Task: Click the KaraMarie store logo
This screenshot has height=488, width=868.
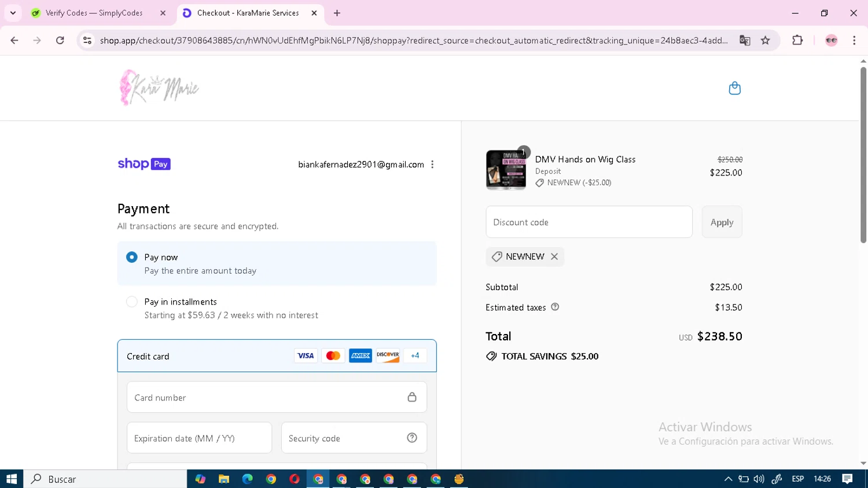Action: tap(159, 88)
